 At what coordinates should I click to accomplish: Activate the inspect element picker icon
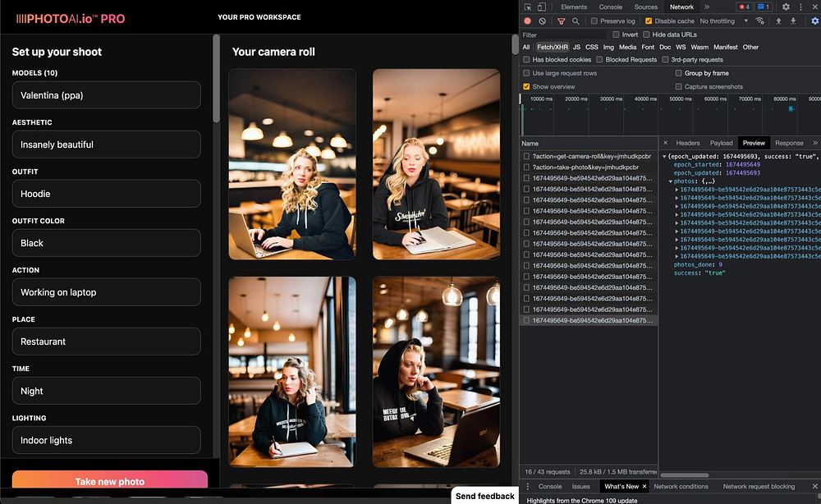click(528, 7)
